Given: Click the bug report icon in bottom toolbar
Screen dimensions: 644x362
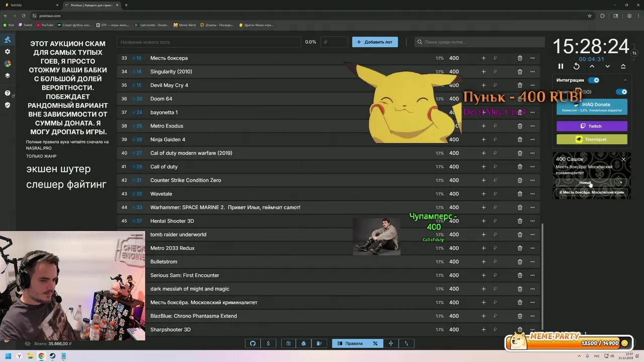Looking at the screenshot, I should pyautogui.click(x=304, y=343).
